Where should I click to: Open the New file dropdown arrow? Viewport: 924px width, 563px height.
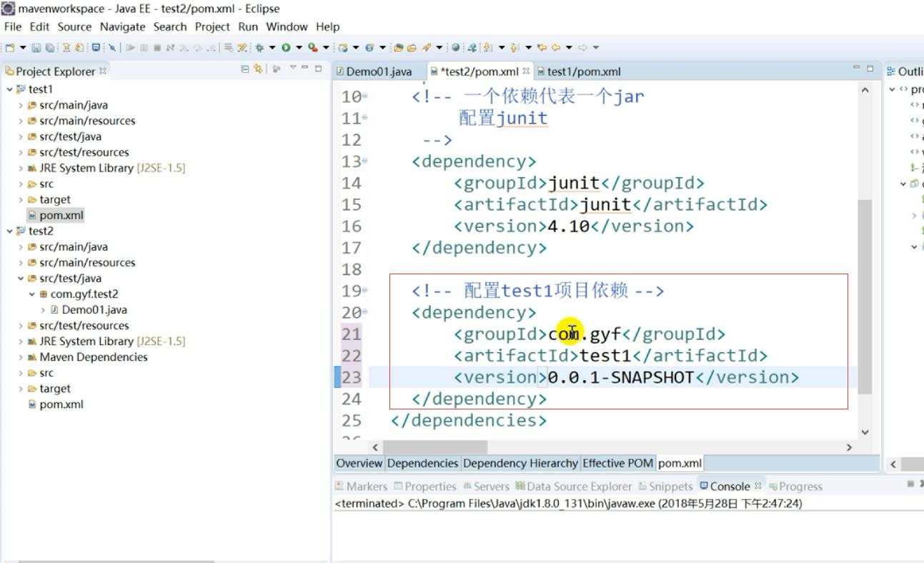pos(23,48)
